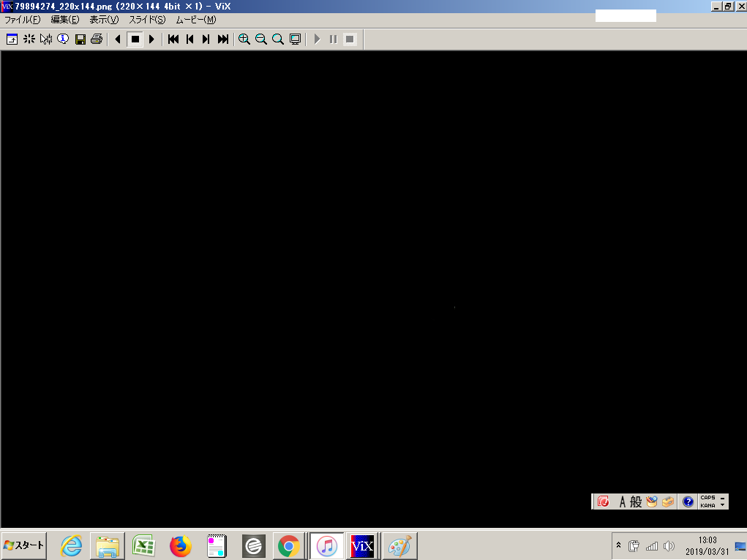
Task: Open IME pad from the pencil cup icon
Action: (651, 502)
